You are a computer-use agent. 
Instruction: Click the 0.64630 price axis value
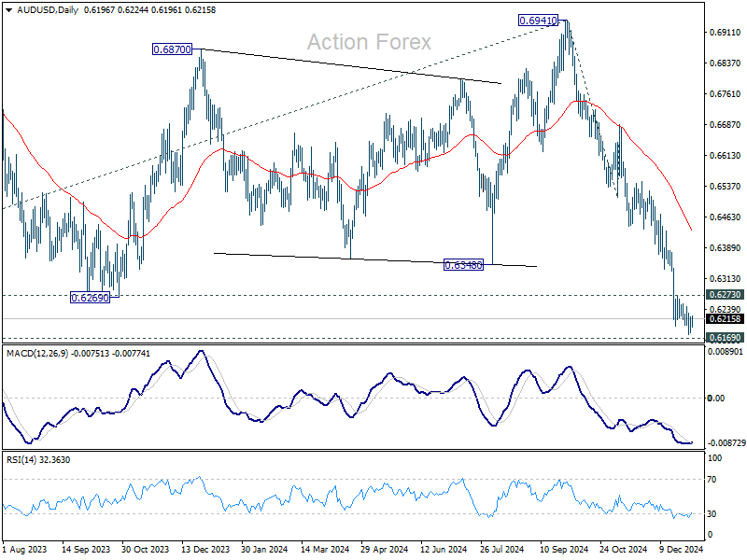click(726, 217)
